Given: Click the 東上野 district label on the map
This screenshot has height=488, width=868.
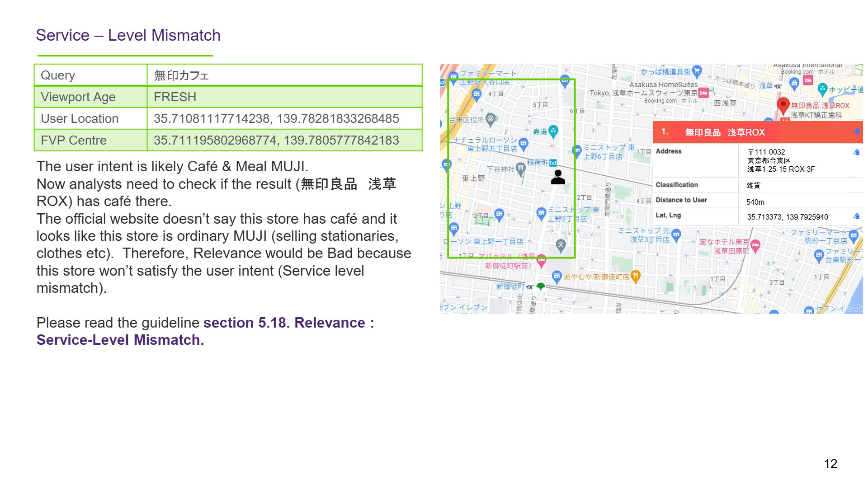Looking at the screenshot, I should 473,178.
